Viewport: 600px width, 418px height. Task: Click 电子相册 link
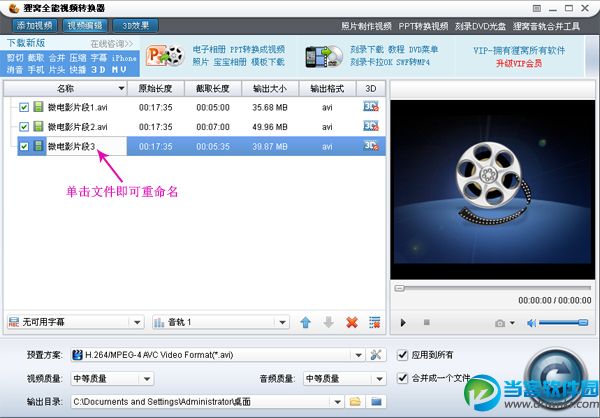point(209,50)
